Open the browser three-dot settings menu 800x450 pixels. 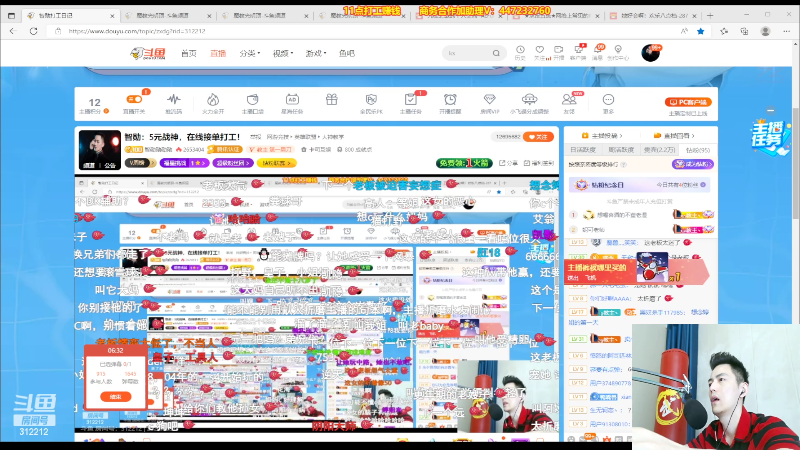coord(787,31)
